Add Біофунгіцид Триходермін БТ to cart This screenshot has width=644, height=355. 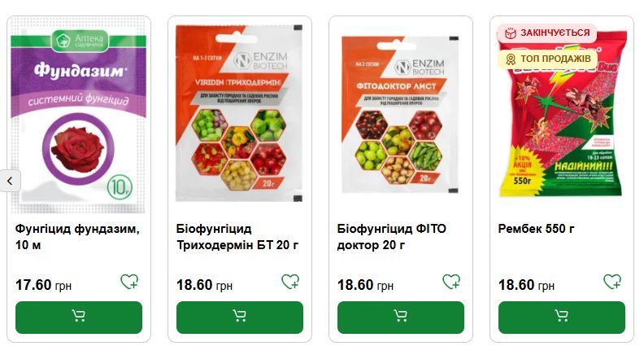tap(240, 318)
